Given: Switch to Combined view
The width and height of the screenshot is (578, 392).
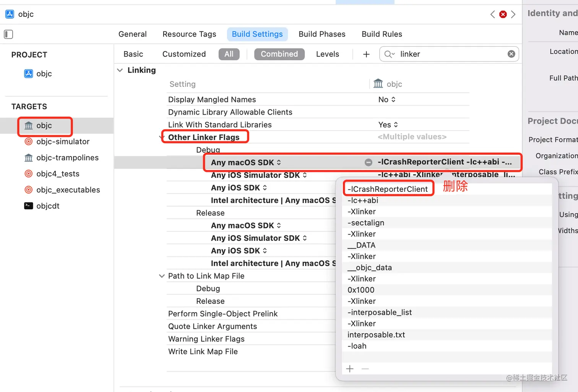Looking at the screenshot, I should pyautogui.click(x=279, y=54).
